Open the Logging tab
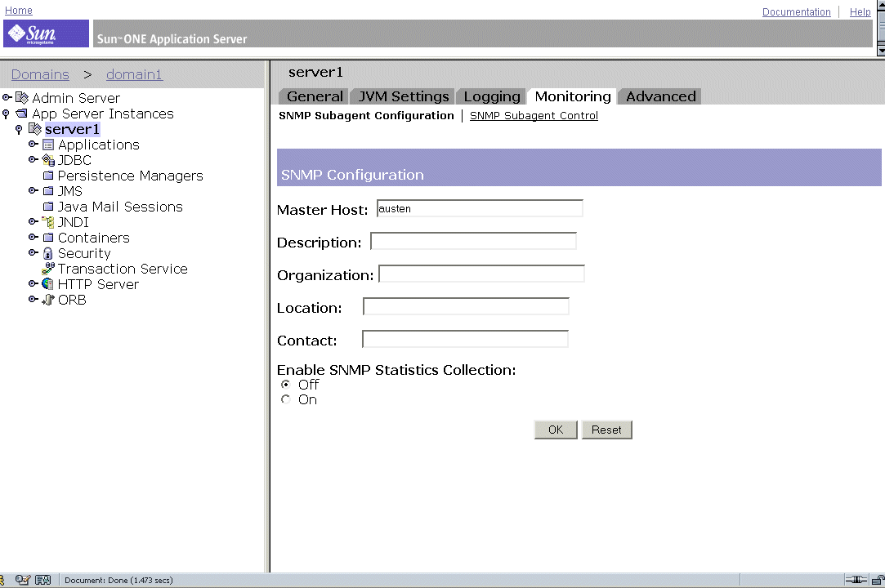885x588 pixels. [491, 96]
